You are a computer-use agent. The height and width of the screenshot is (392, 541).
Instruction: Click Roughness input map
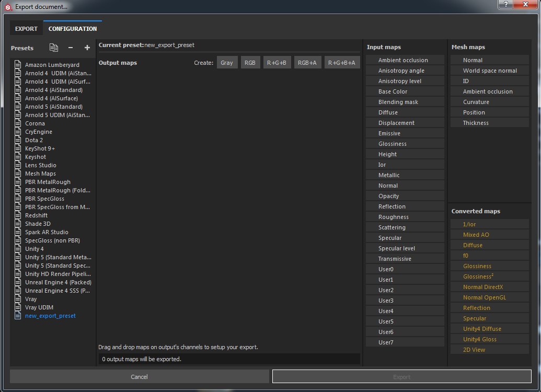pos(405,217)
